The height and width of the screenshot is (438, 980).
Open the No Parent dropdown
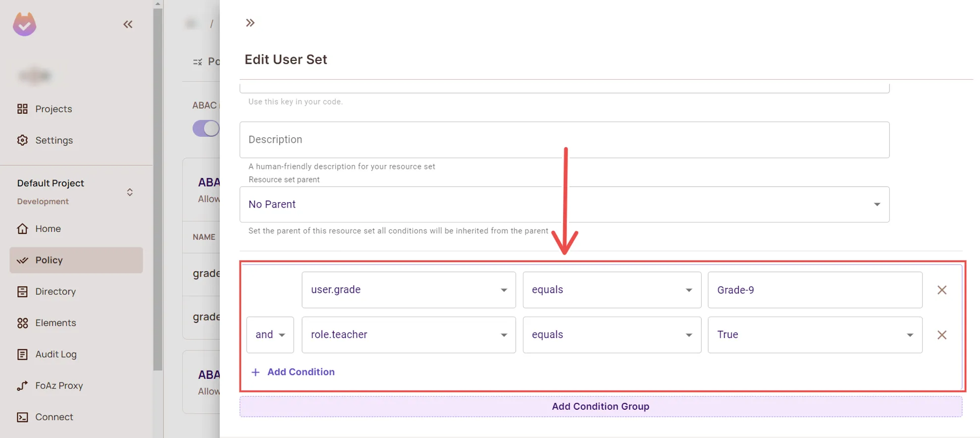[564, 204]
